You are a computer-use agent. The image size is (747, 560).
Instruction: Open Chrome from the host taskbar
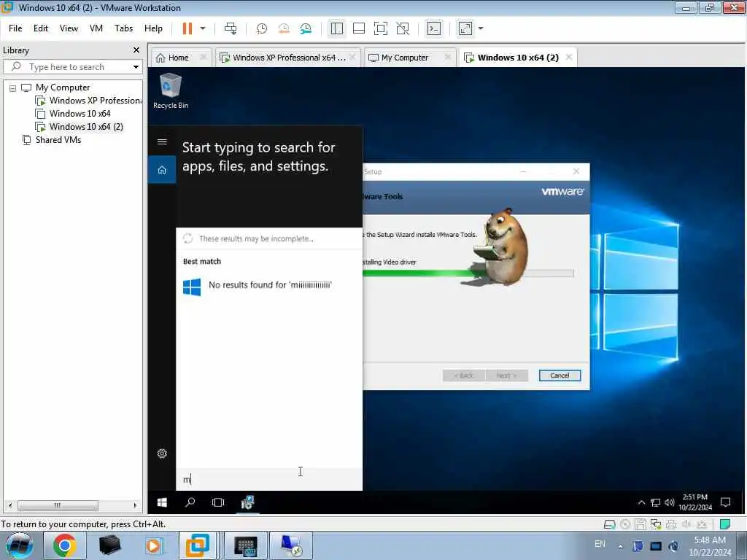(65, 545)
